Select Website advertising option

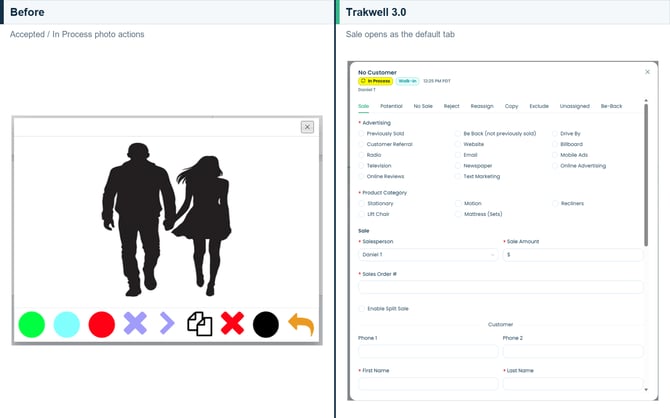click(458, 144)
